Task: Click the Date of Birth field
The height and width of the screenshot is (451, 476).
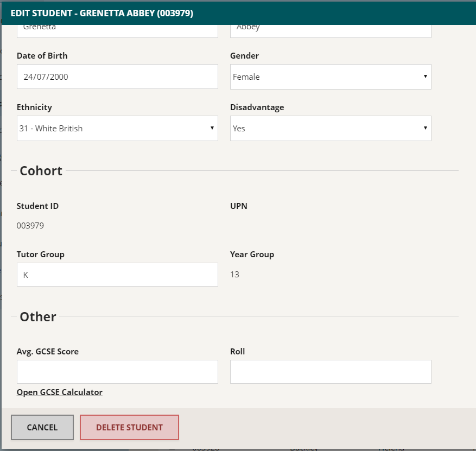Action: click(117, 77)
